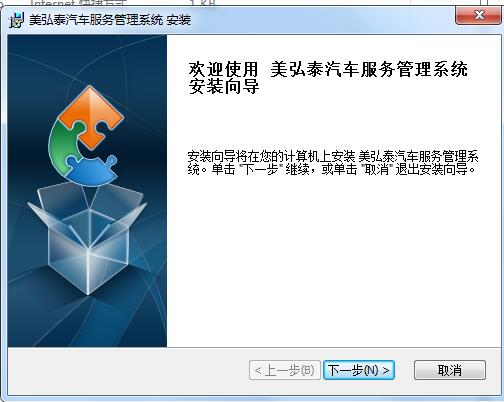504x402 pixels.
Task: Click the blue banner image on the left
Action: pos(87,191)
